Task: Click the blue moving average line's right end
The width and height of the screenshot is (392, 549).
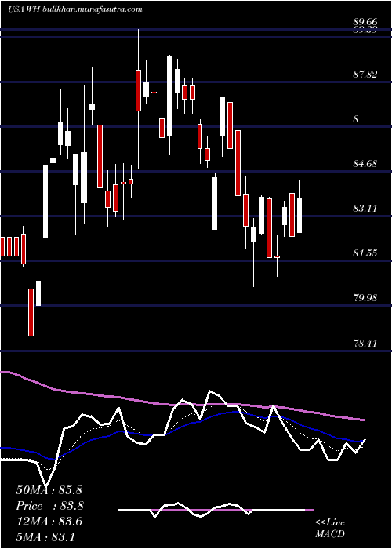Action: click(363, 441)
